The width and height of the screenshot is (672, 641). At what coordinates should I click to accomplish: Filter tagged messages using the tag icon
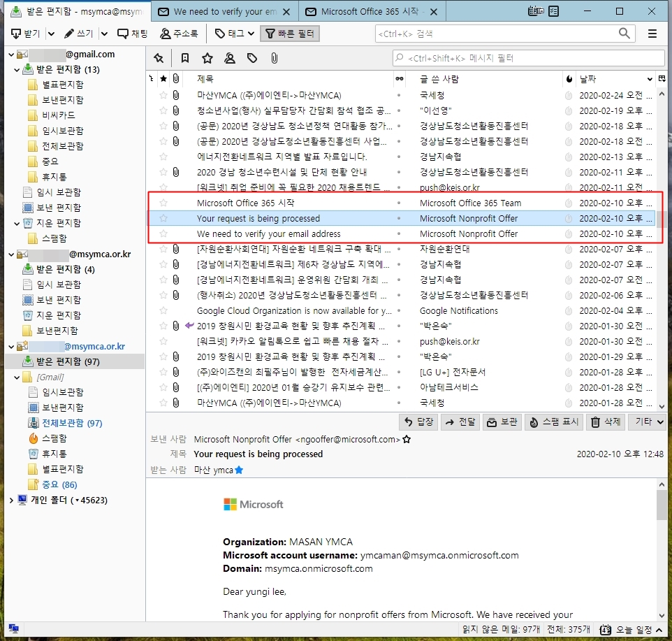click(252, 58)
